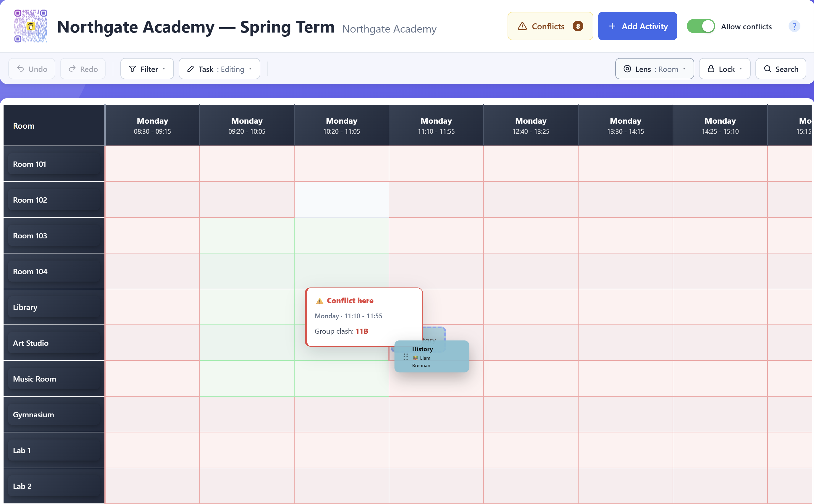
Task: Click the QR code app logo
Action: 31,26
